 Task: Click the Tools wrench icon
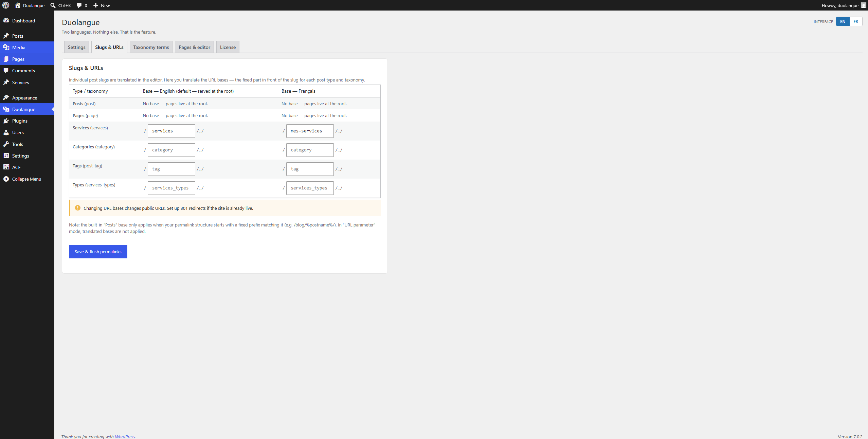click(x=6, y=144)
